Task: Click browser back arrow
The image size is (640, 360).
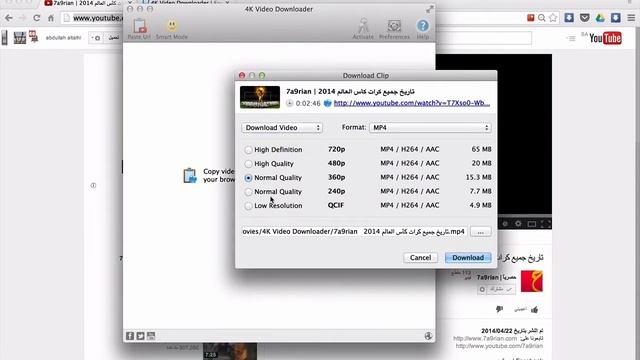Action: (9, 18)
